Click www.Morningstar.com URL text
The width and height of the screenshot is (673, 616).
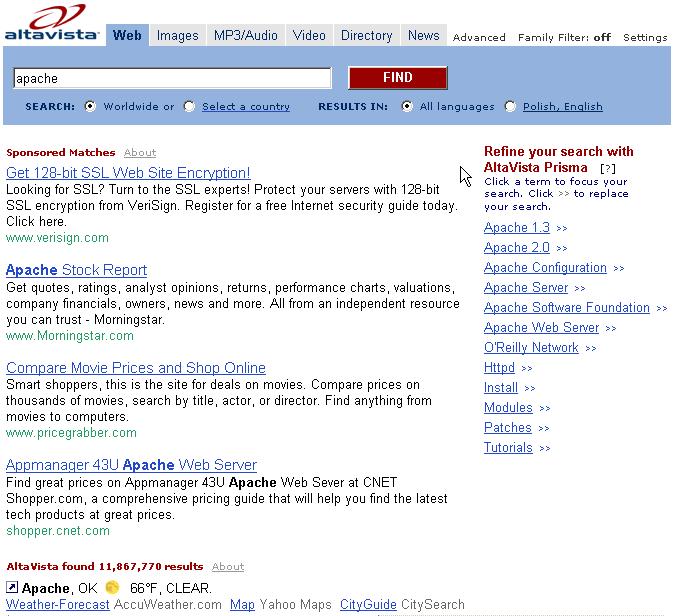point(70,335)
